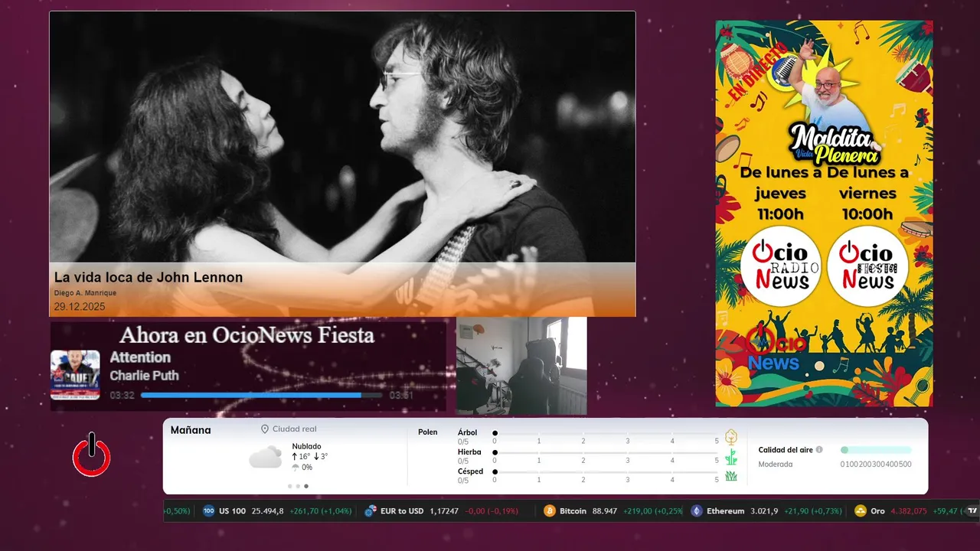Click the artist name Charlie Puth

tap(144, 376)
